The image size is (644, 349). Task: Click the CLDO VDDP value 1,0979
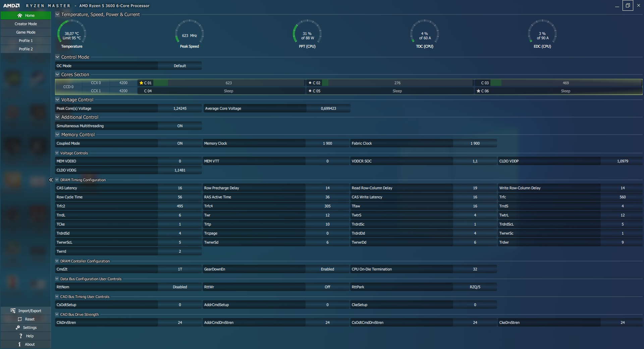623,161
